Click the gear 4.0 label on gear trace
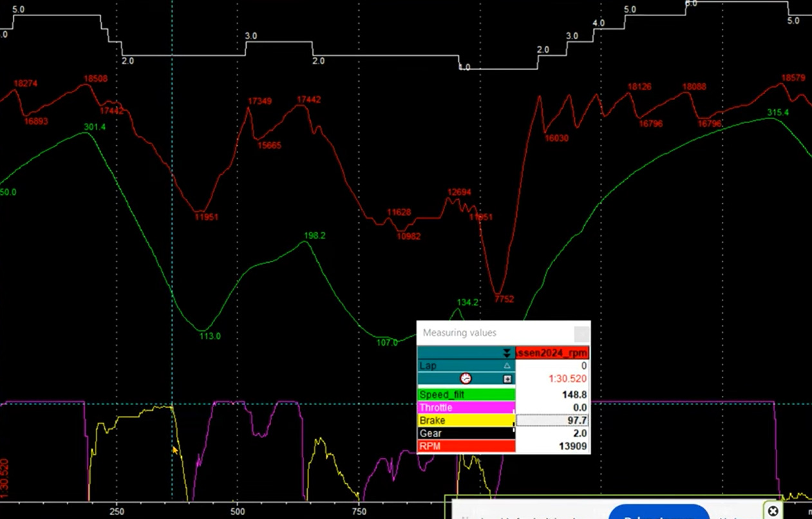812x519 pixels. click(598, 23)
